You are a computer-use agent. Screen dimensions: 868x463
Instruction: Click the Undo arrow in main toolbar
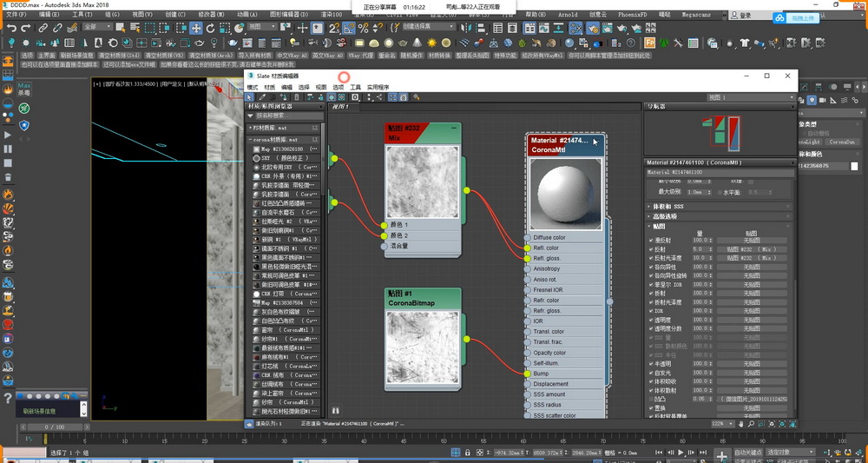tap(11, 28)
